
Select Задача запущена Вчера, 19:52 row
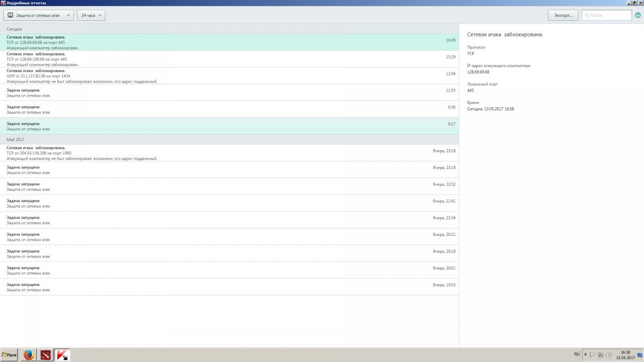(230, 287)
